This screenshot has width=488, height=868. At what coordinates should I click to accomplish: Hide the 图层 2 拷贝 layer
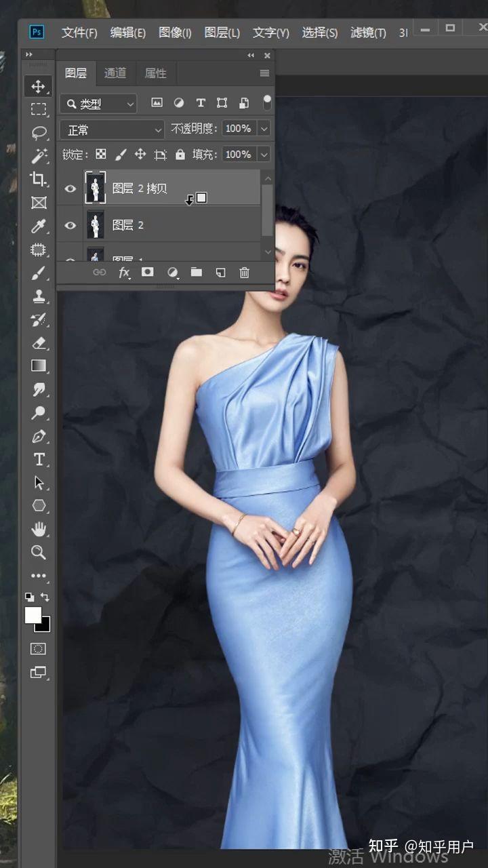tap(70, 189)
